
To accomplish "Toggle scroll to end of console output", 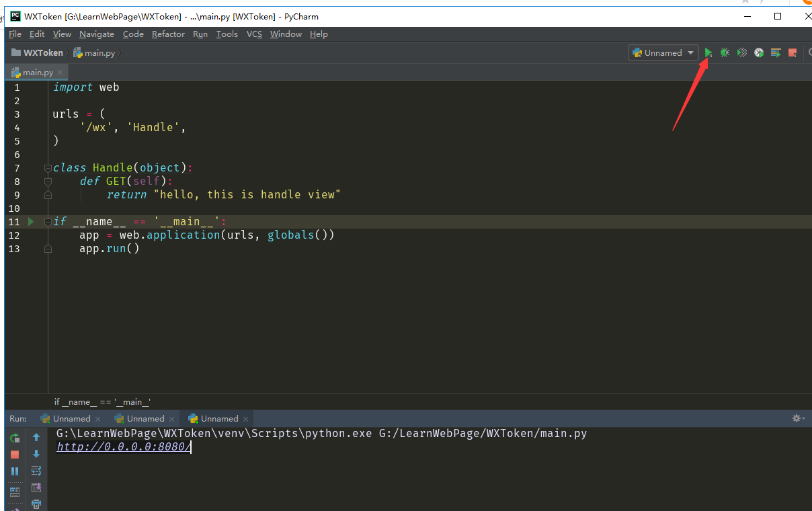I will [36, 487].
